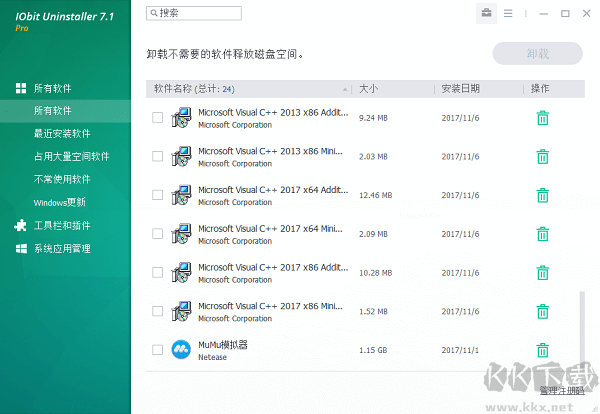The image size is (600, 414).
Task: Click trash icon for MuMu模拟器
Action: point(543,350)
